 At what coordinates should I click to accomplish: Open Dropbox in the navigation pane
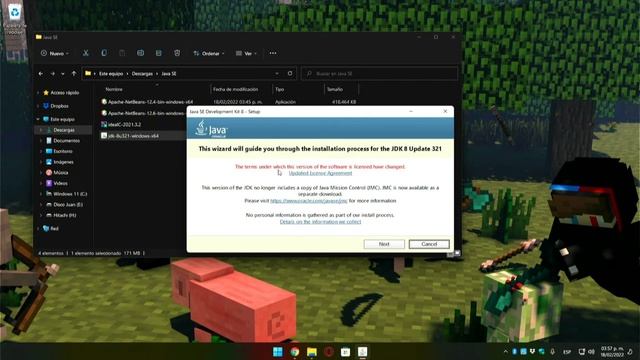click(x=56, y=106)
